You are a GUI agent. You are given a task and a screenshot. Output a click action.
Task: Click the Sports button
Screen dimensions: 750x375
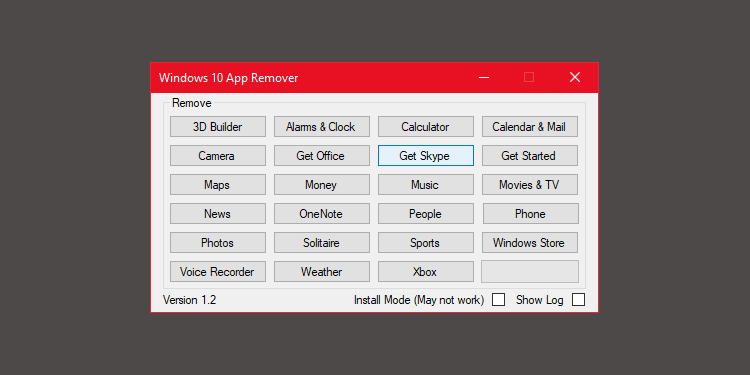tap(426, 243)
